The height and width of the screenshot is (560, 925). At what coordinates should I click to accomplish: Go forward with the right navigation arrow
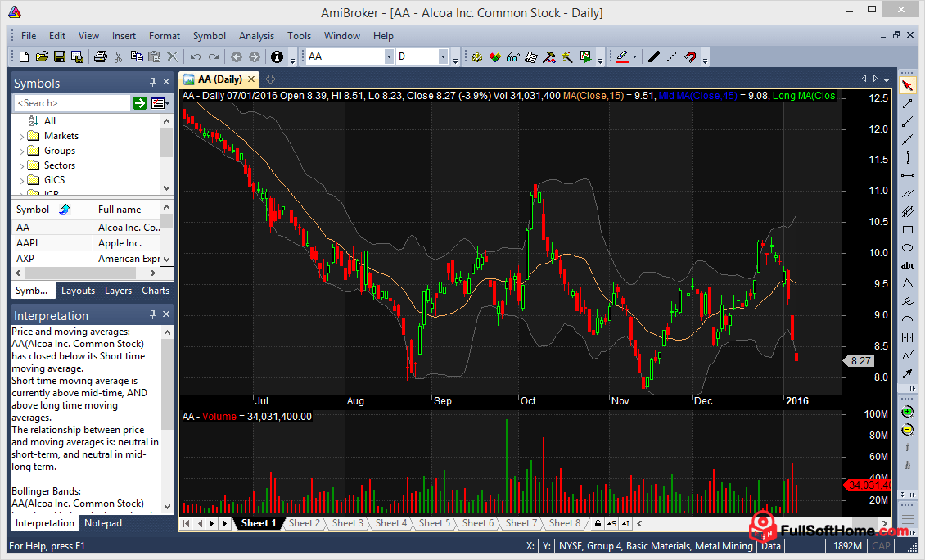255,56
